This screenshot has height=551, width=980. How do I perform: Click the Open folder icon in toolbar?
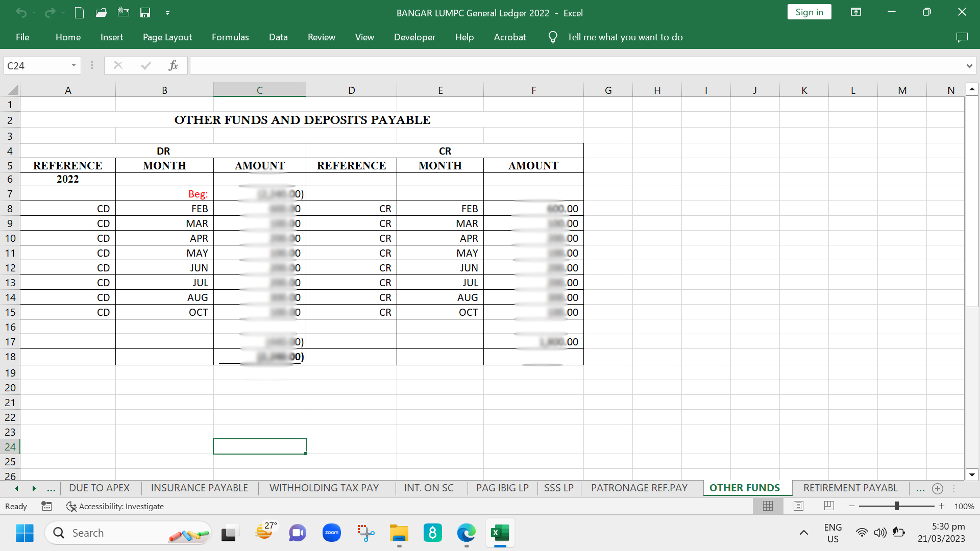pyautogui.click(x=101, y=13)
